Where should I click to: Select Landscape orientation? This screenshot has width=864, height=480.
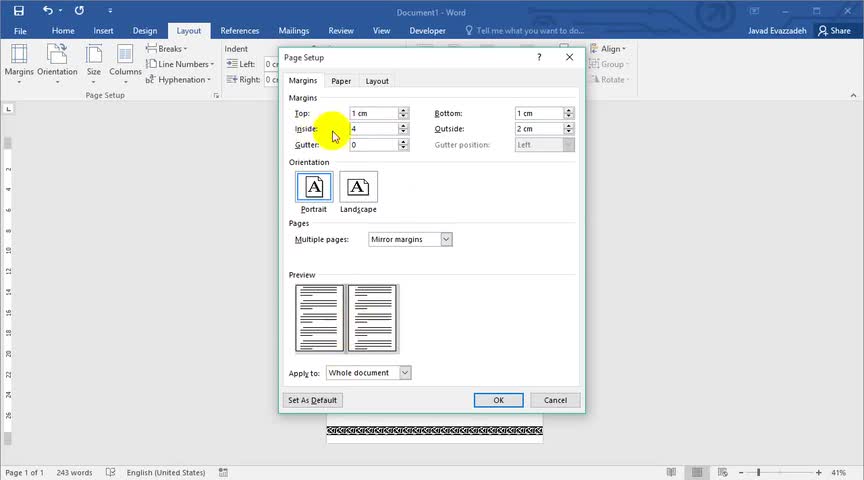358,192
